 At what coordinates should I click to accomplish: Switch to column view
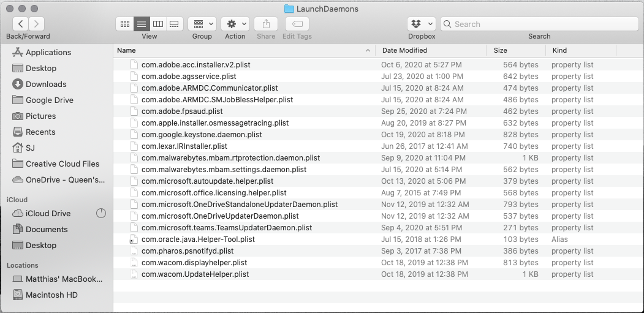pyautogui.click(x=157, y=24)
